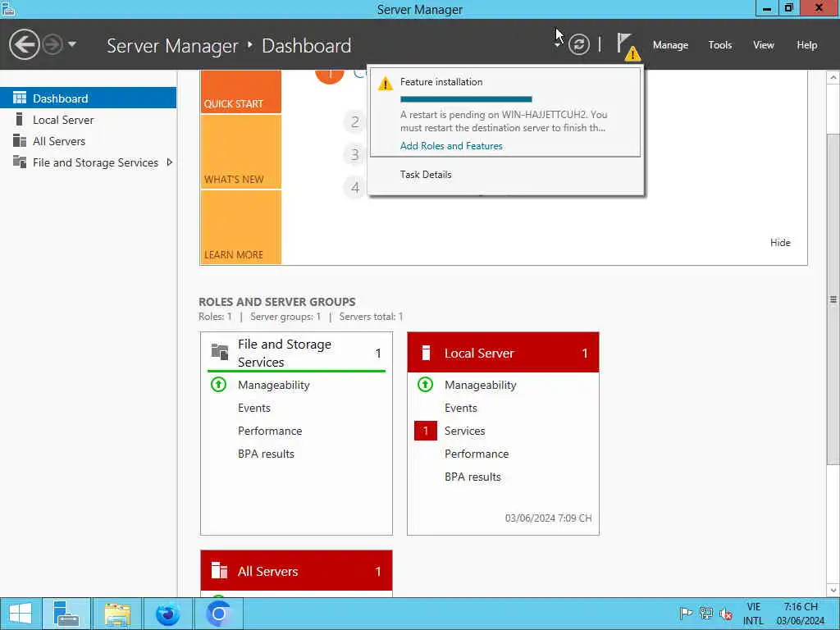Click the Server Manager title bar icon
Viewport: 840px width, 630px height.
click(x=8, y=8)
